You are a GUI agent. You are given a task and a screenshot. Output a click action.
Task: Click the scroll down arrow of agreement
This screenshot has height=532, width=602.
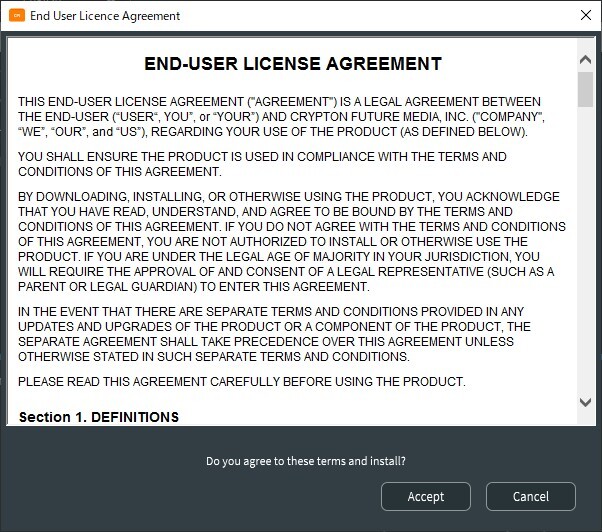585,402
